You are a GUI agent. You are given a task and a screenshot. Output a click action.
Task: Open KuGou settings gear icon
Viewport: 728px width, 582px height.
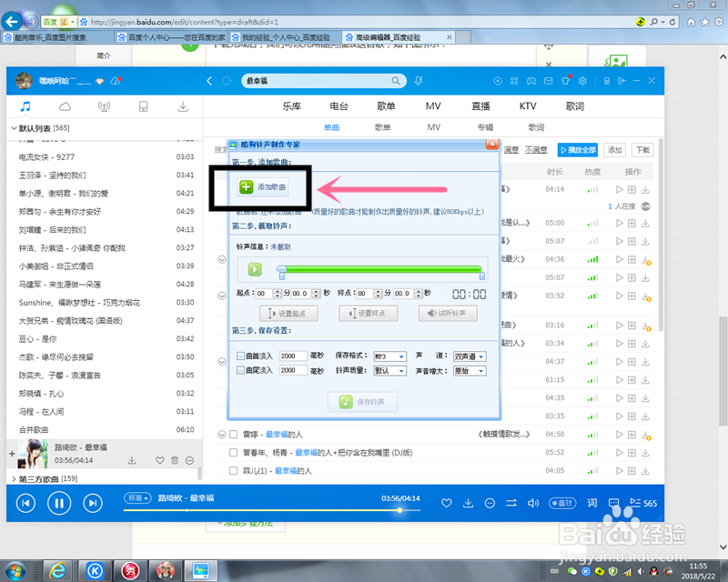tap(582, 81)
